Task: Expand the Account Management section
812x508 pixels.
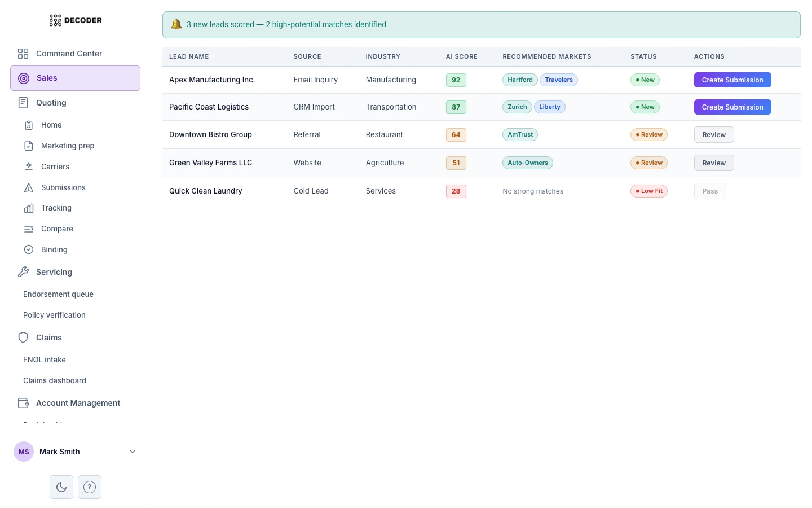Action: tap(78, 403)
